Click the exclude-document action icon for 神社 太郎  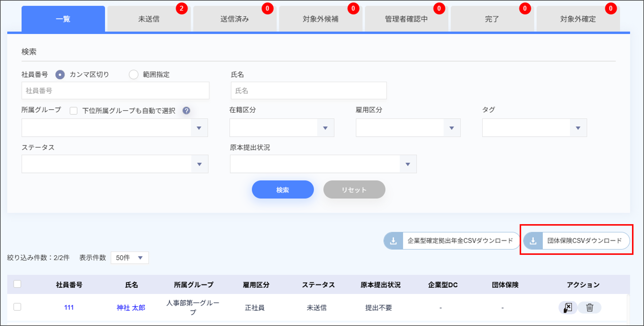tap(568, 308)
